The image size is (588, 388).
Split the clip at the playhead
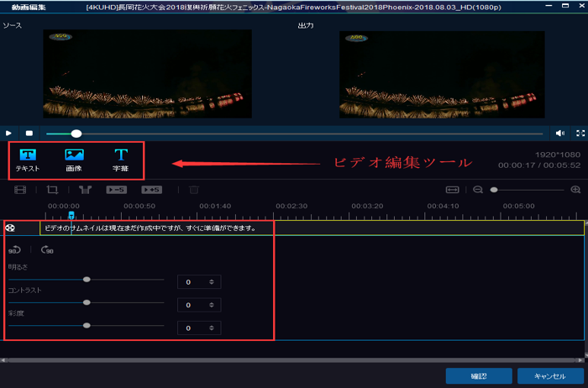point(85,190)
